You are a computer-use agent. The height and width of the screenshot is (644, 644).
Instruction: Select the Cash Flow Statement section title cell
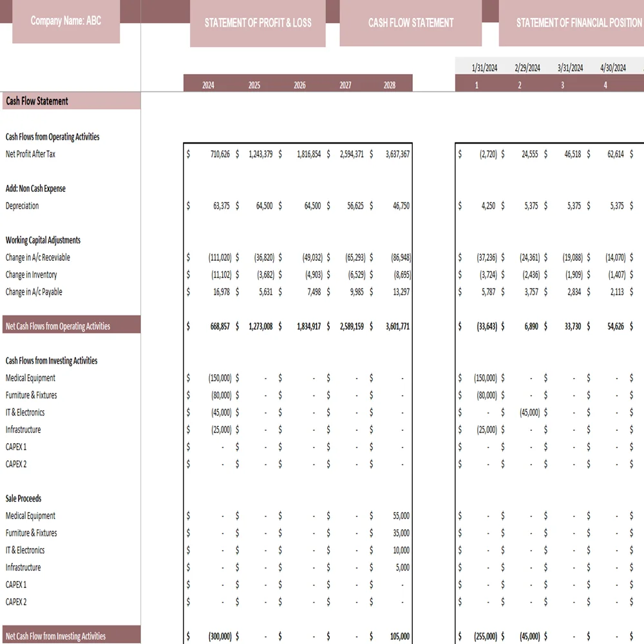coord(35,101)
